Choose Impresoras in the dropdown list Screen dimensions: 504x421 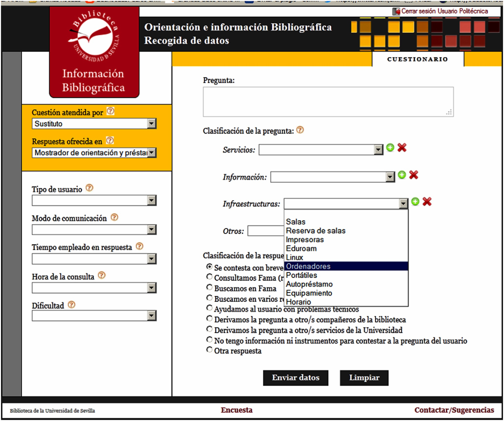tap(346, 240)
